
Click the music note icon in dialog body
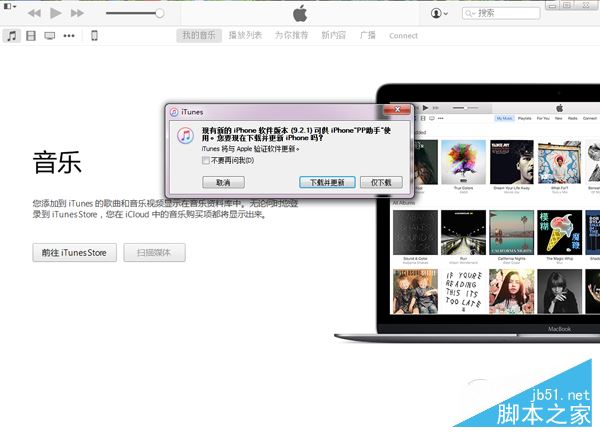(x=186, y=136)
